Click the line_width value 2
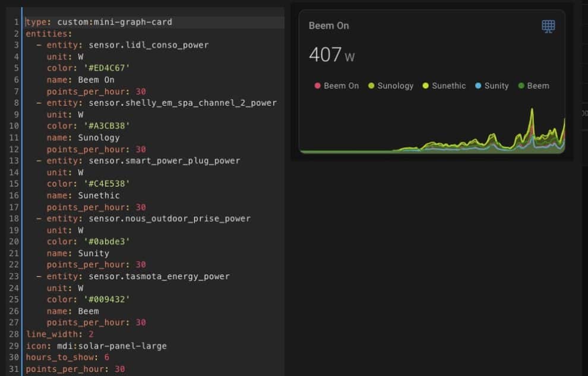 [92, 334]
